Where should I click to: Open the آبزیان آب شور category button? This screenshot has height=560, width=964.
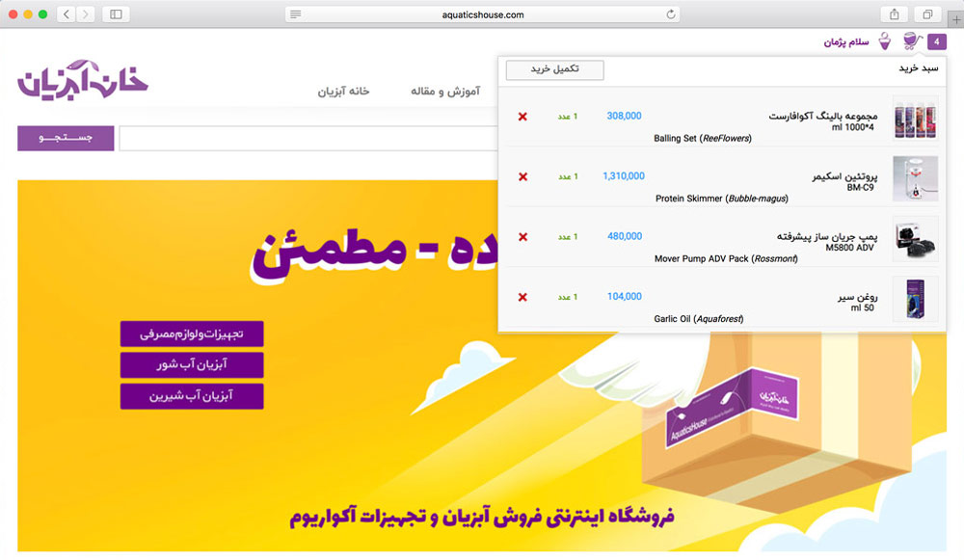click(x=192, y=365)
